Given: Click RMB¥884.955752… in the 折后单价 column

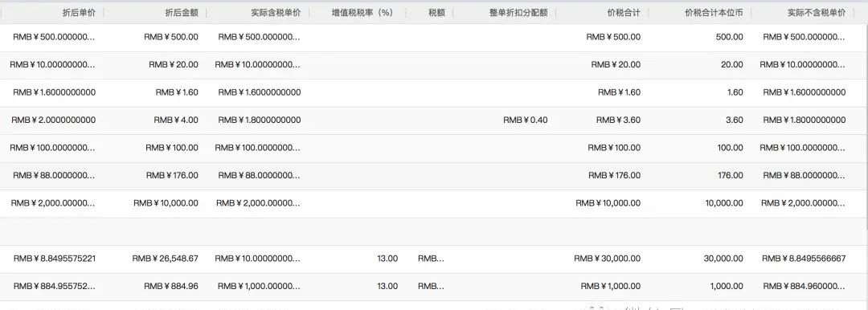Looking at the screenshot, I should (55, 286).
